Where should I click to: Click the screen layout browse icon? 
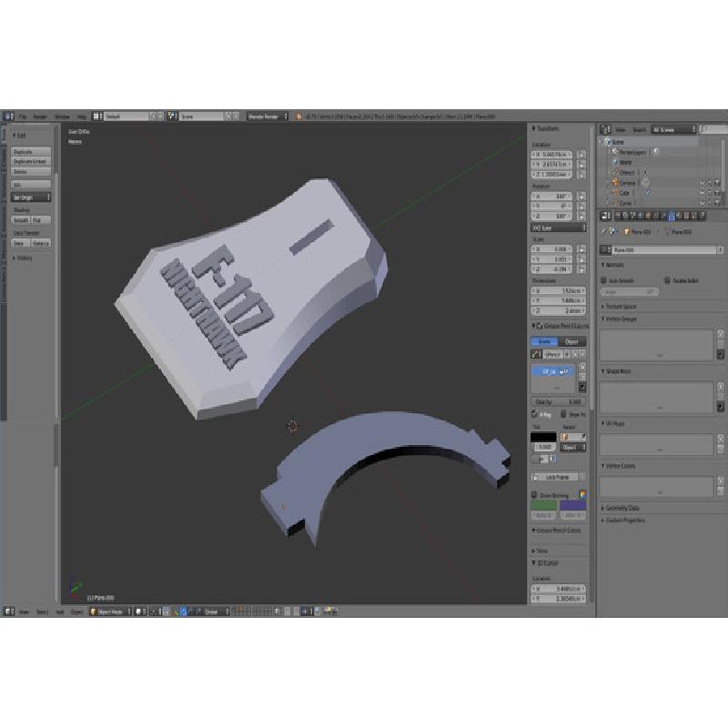(x=97, y=116)
